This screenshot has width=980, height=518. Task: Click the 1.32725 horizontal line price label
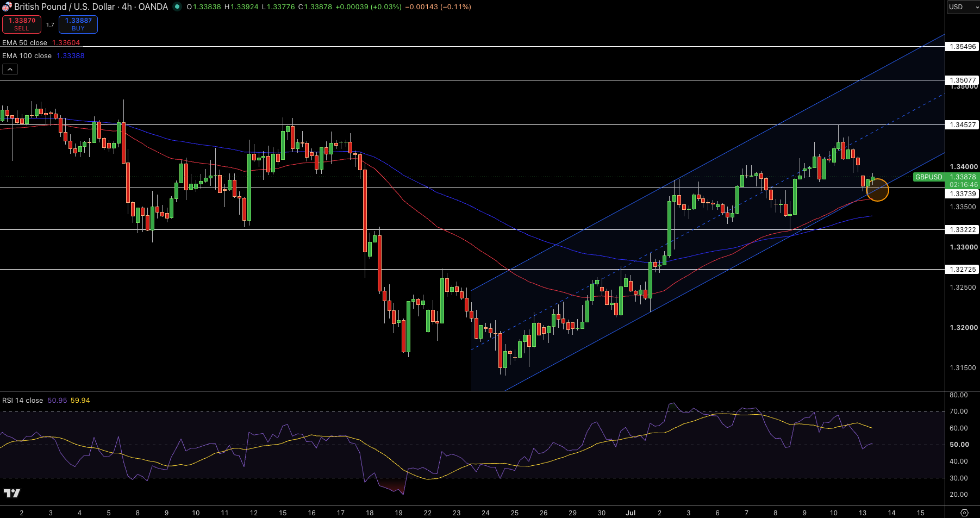pos(962,269)
